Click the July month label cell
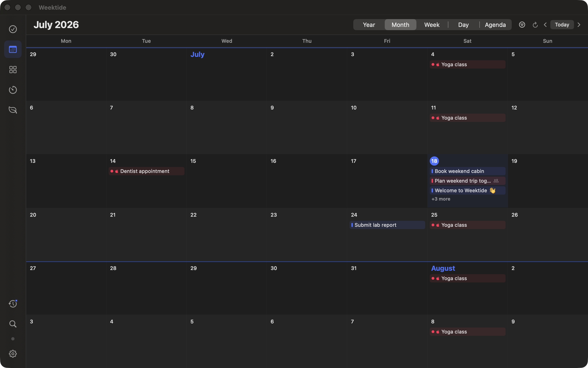Screen dimensions: 588x368 197,54
